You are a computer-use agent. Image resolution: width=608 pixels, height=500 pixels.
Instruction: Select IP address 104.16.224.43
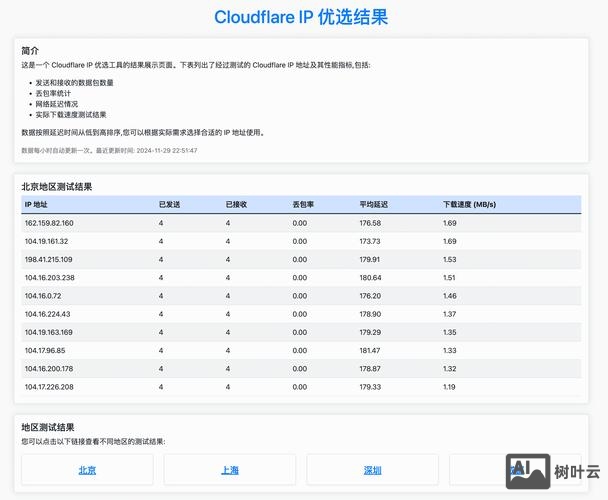(48, 314)
